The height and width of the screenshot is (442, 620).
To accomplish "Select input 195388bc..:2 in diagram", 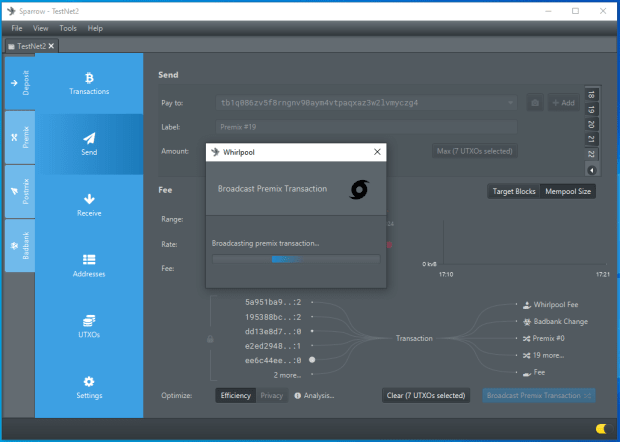I will tap(273, 317).
